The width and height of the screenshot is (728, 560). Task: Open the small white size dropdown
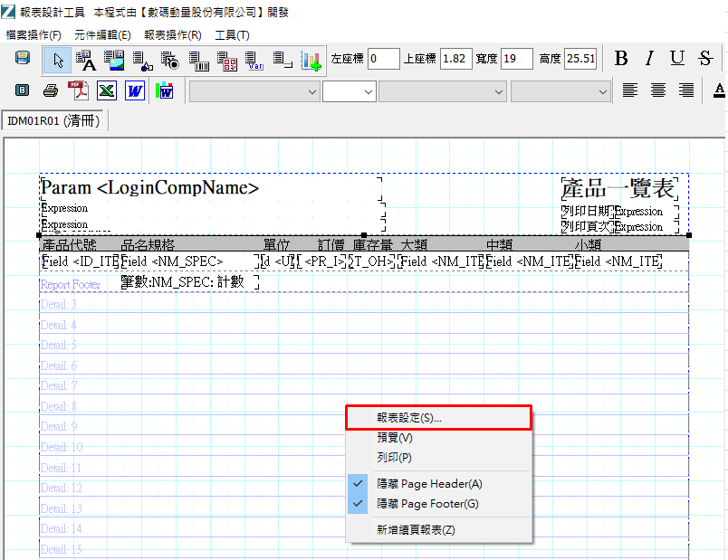350,92
